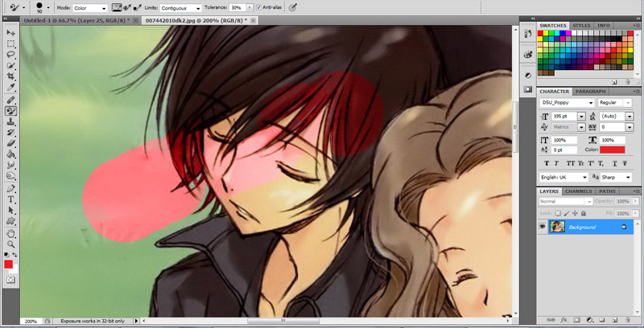This screenshot has width=644, height=328.
Task: Enable Sampling: Background Swatch option
Action: 138,7
